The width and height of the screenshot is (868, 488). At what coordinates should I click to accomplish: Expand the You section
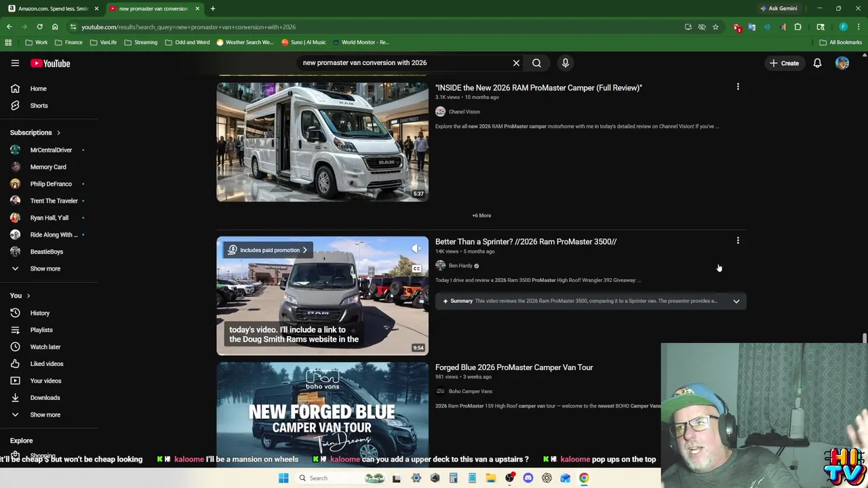[x=20, y=296]
